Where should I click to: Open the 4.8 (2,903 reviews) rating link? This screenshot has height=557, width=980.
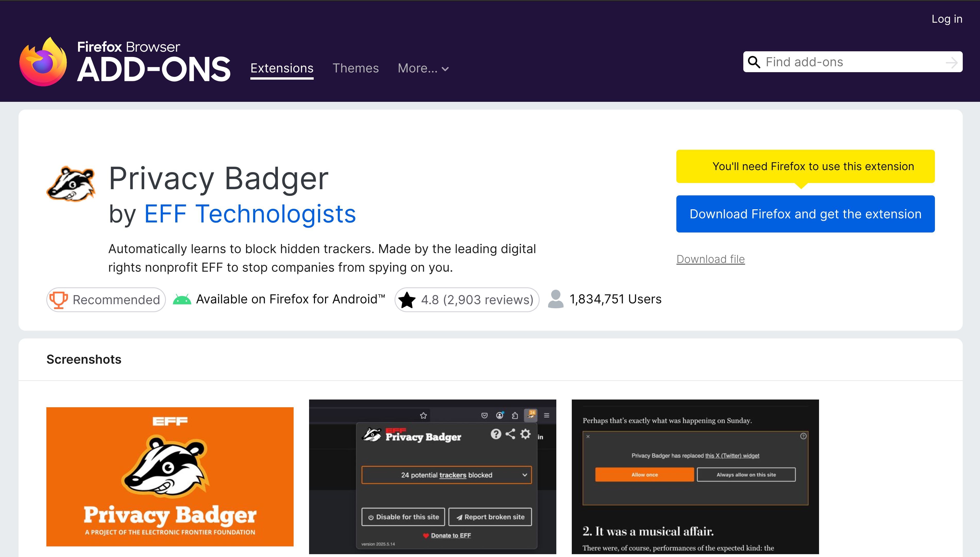coord(467,300)
